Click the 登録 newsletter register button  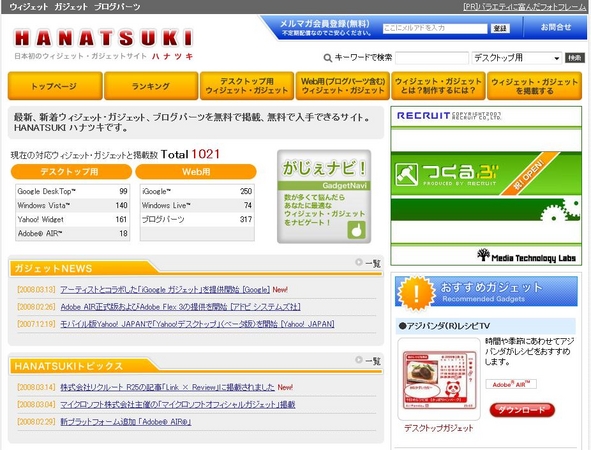tap(500, 28)
